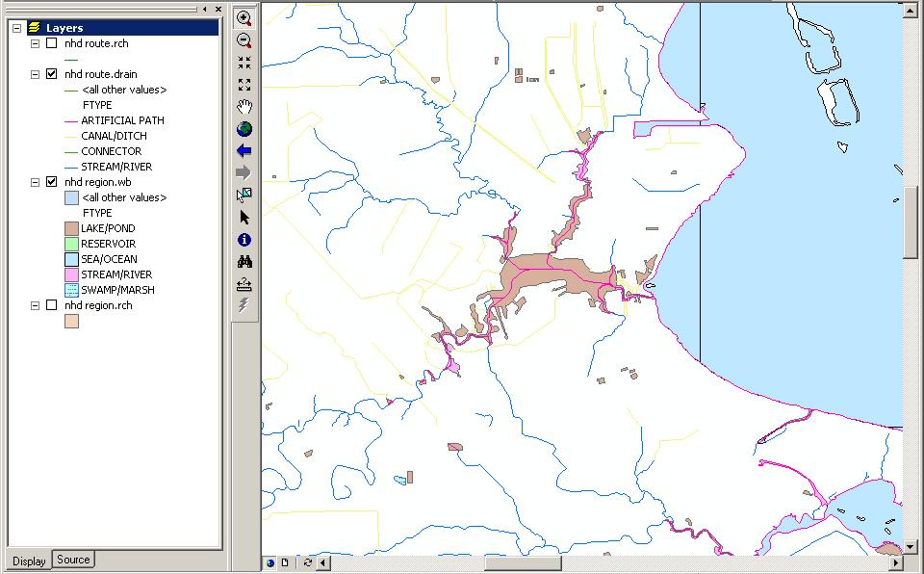Select the Zoom In tool
Screen dimensions: 924x574
[x=244, y=17]
